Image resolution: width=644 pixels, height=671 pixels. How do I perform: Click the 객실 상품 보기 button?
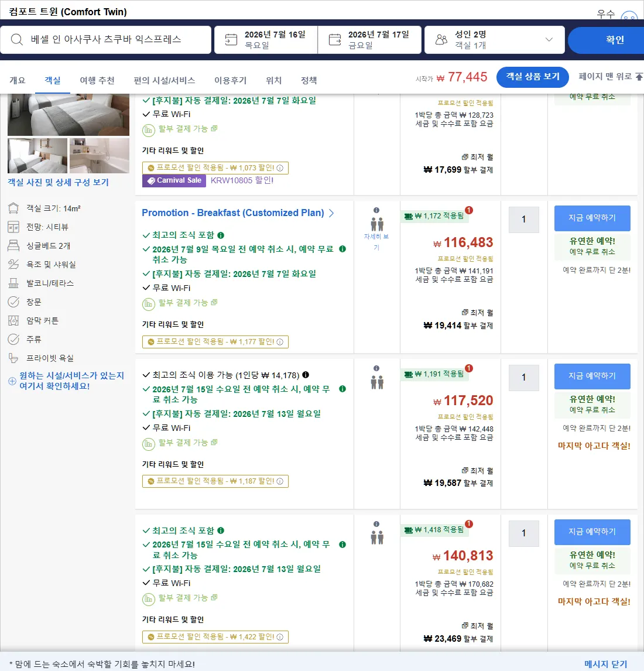click(533, 77)
